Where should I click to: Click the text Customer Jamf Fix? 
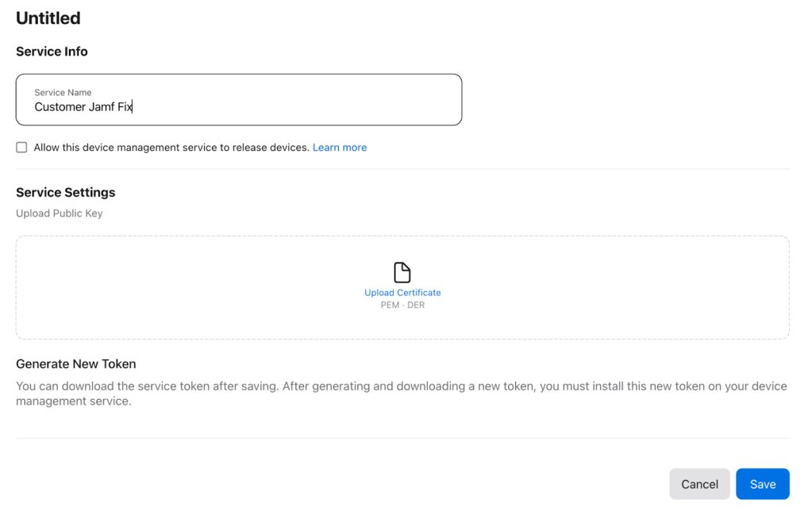(x=83, y=107)
